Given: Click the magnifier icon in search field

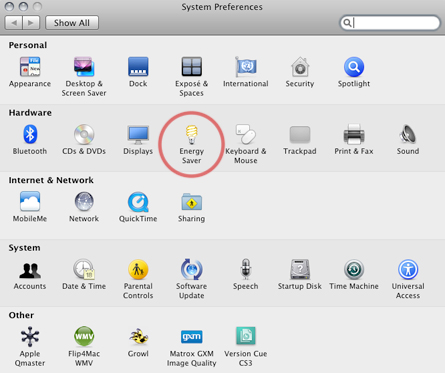Looking at the screenshot, I should [347, 23].
